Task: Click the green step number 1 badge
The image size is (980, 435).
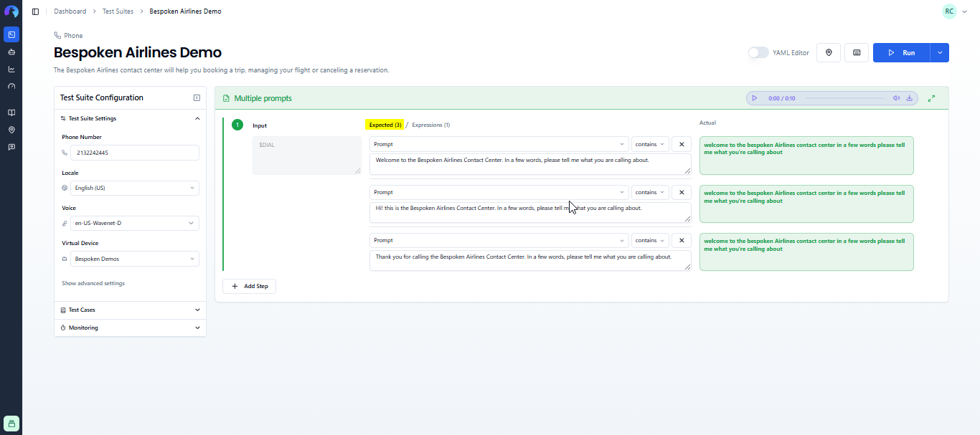Action: click(237, 125)
